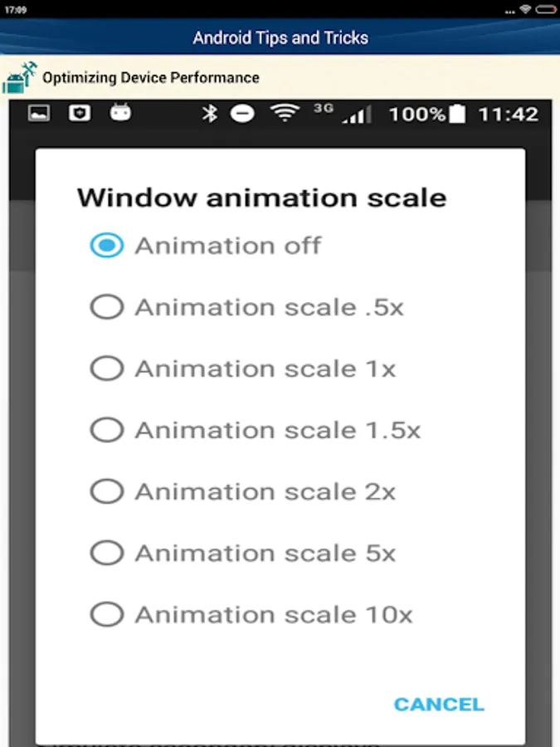Tap the picture notification icon
560x747 pixels.
tap(40, 114)
